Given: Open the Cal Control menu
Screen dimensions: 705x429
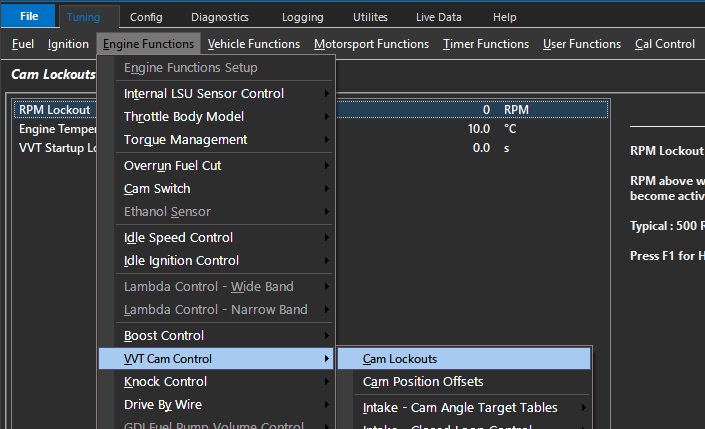Looking at the screenshot, I should (665, 44).
